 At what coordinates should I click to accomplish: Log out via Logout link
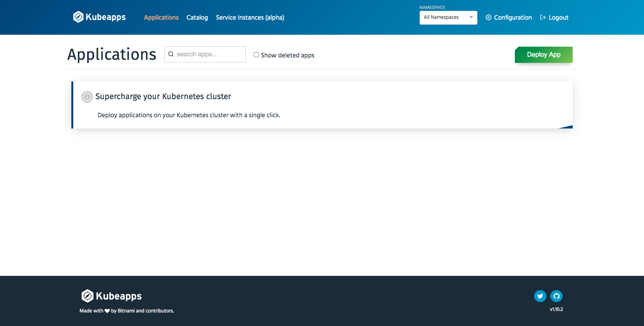coord(554,17)
